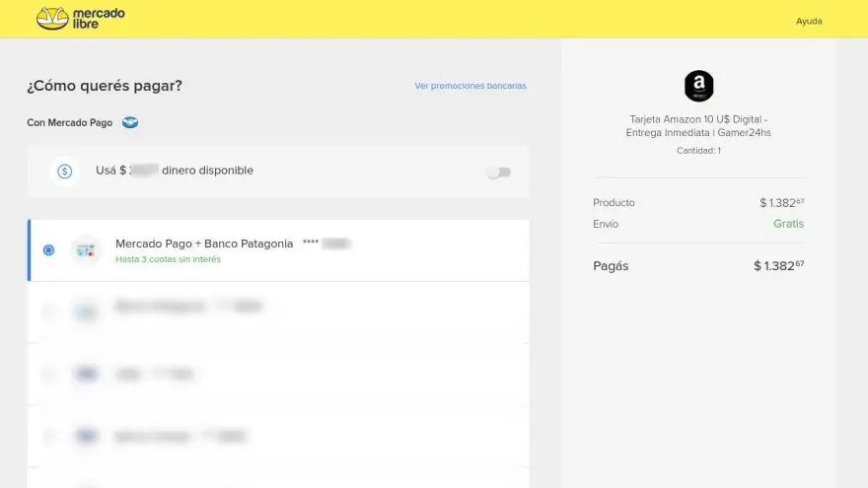Click the dollar coin icon beside Usá
Image resolution: width=868 pixels, height=488 pixels.
[65, 172]
